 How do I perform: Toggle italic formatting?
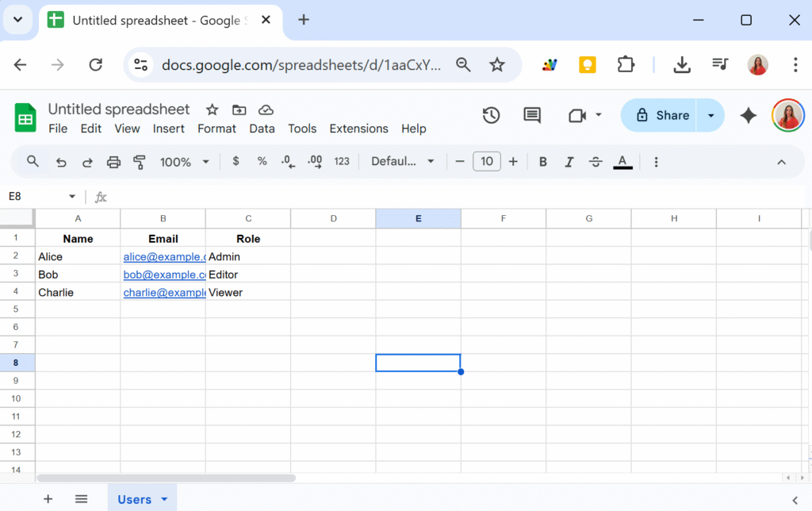pos(569,162)
